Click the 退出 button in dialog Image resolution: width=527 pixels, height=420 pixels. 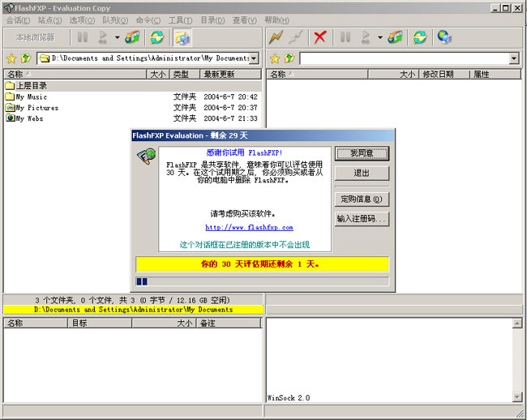point(362,173)
